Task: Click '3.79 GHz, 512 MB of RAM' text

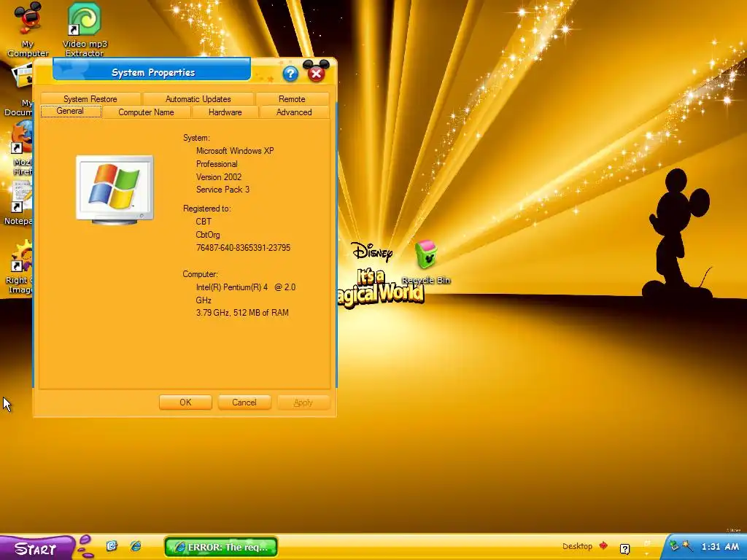Action: coord(242,313)
